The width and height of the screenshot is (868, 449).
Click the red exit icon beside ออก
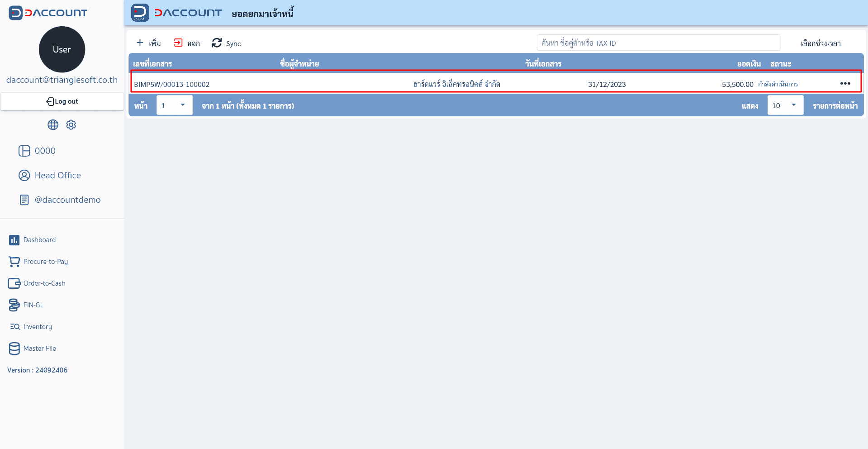pos(178,43)
